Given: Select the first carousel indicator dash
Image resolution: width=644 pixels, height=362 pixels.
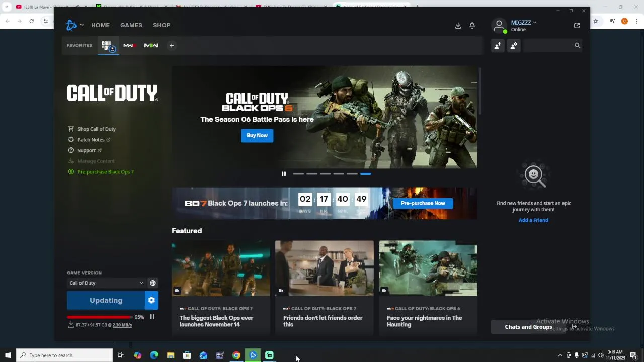Looking at the screenshot, I should click(x=298, y=174).
